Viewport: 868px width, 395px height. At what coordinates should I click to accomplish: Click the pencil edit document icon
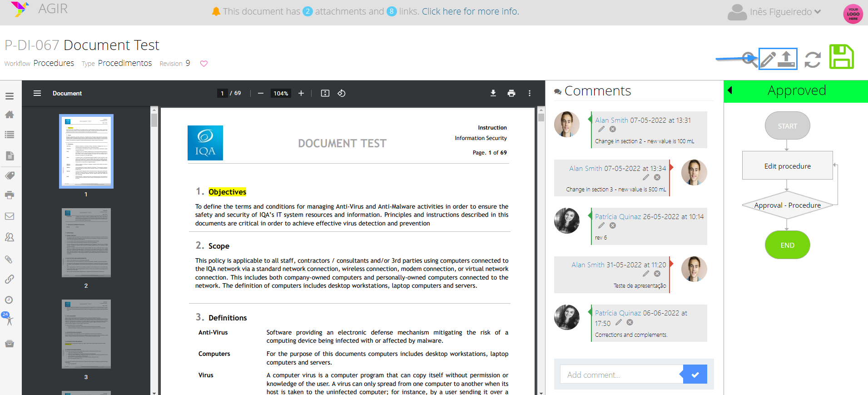(x=768, y=59)
